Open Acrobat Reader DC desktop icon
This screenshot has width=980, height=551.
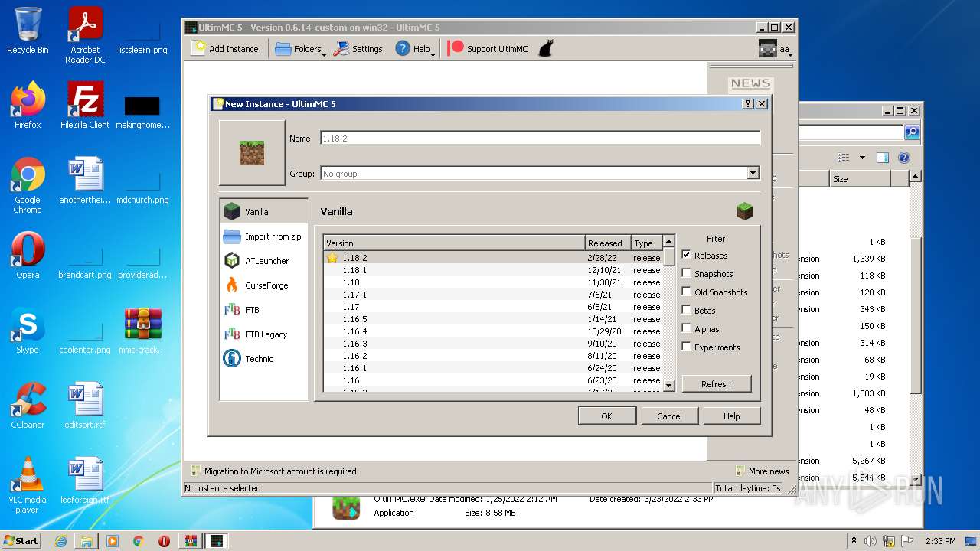[x=85, y=35]
